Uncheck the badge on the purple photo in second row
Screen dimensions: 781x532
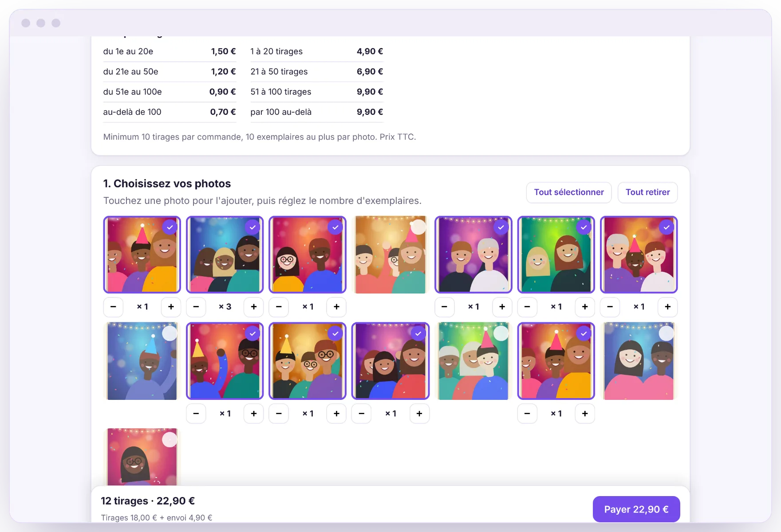click(418, 333)
